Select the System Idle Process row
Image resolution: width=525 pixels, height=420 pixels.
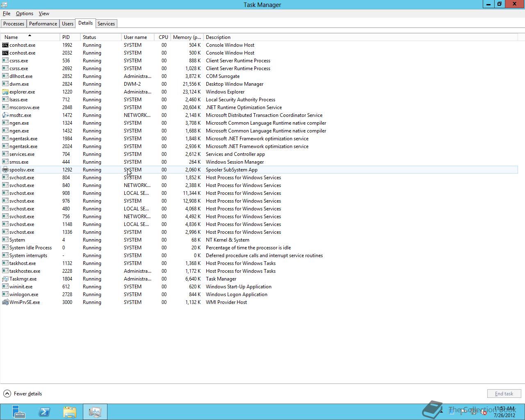click(x=259, y=248)
